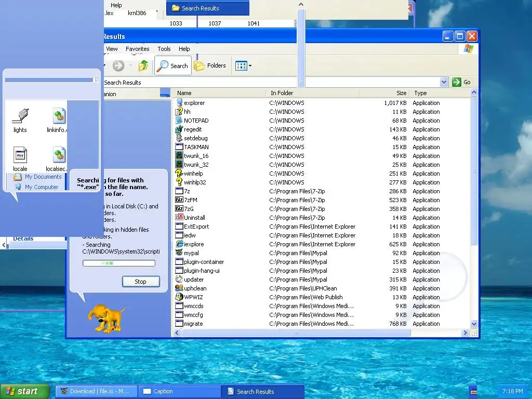This screenshot has height=399, width=532.
Task: Select the winhlp32 file icon
Action: tap(179, 182)
